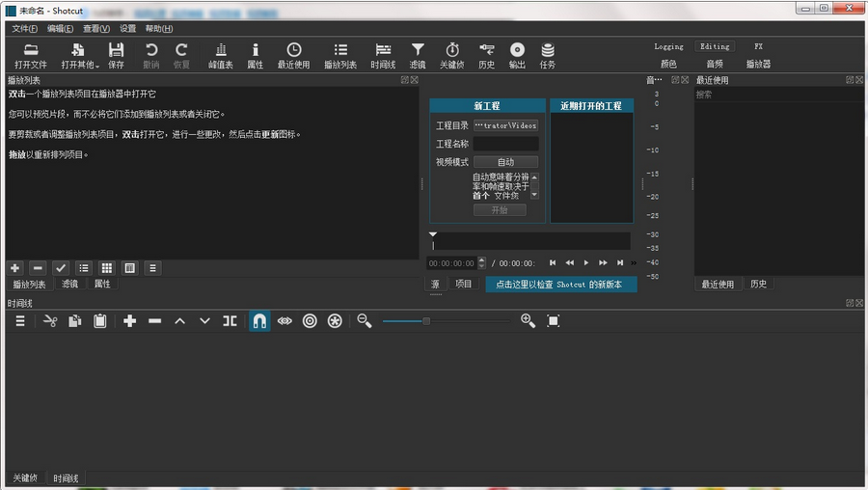
Task: Click the rewind playback button
Action: [x=570, y=263]
